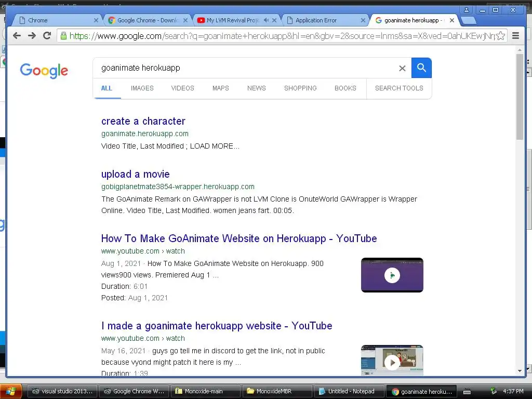Click the goanimate.herokuapp.com green URL
Screen dimensions: 532x399
145,134
